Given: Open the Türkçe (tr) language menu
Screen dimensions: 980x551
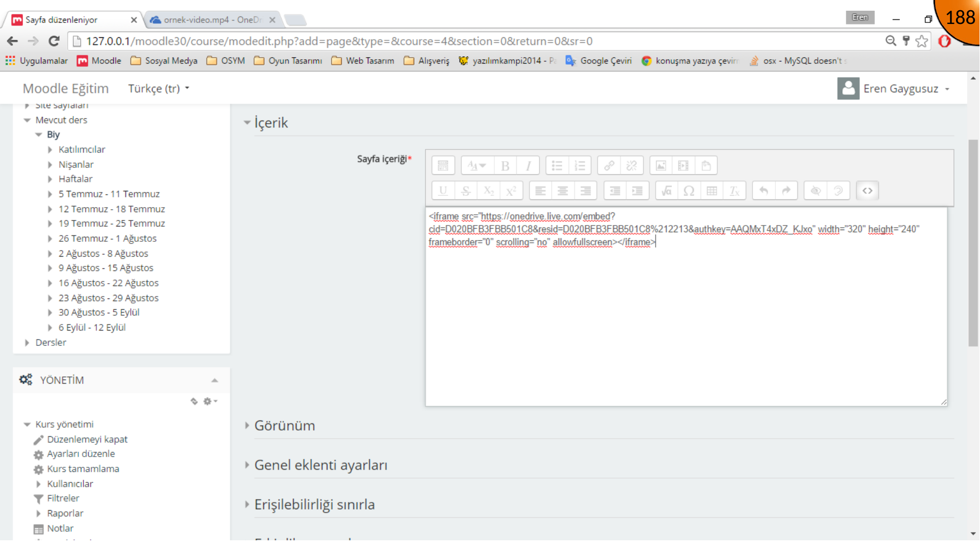Looking at the screenshot, I should pyautogui.click(x=159, y=89).
